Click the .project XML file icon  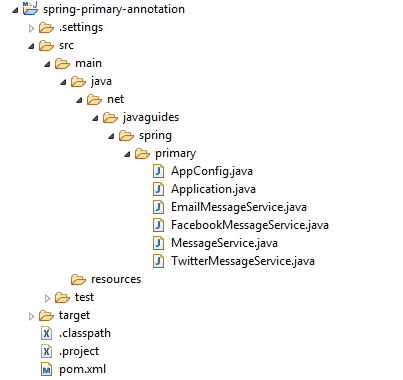(46, 351)
